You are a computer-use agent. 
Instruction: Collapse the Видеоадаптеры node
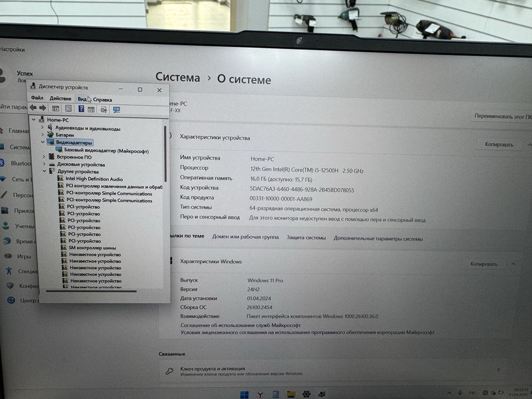[x=43, y=142]
